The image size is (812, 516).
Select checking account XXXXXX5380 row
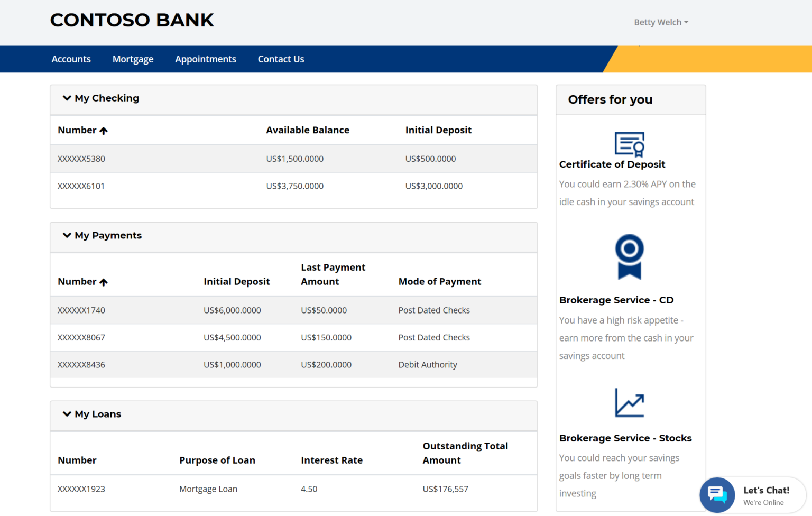point(211,159)
